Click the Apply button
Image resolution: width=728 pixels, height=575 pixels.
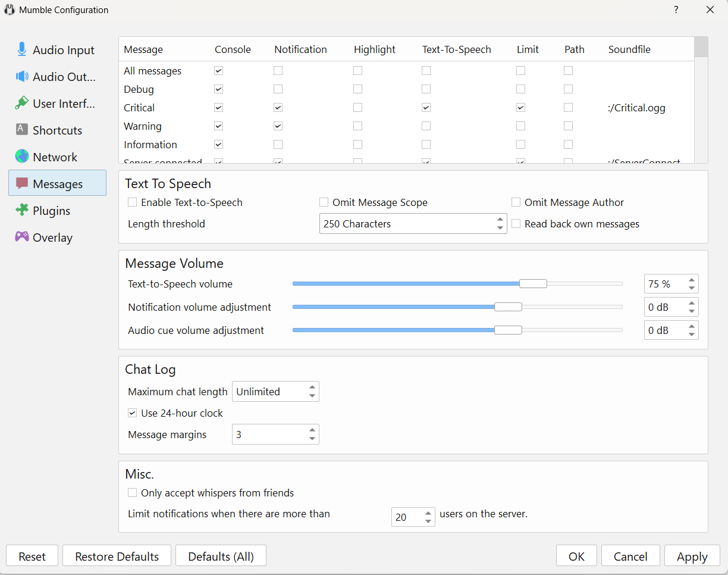(692, 557)
